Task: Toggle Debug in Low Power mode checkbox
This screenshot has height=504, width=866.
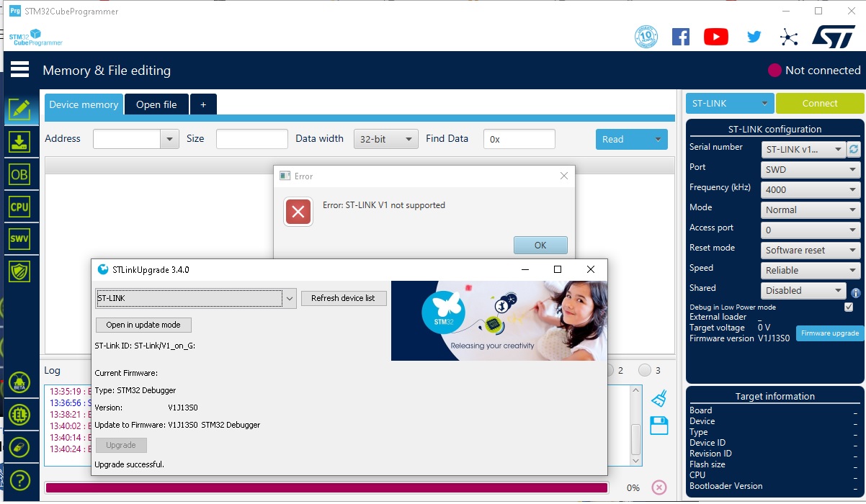Action: (x=848, y=307)
